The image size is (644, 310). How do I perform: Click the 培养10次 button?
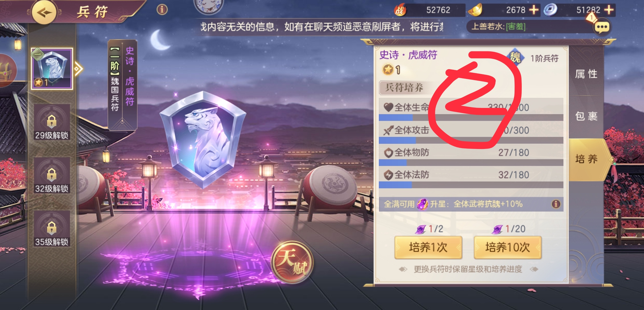point(507,247)
